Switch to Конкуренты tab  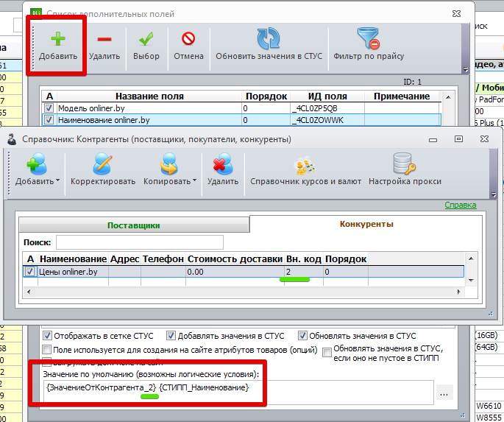point(366,224)
